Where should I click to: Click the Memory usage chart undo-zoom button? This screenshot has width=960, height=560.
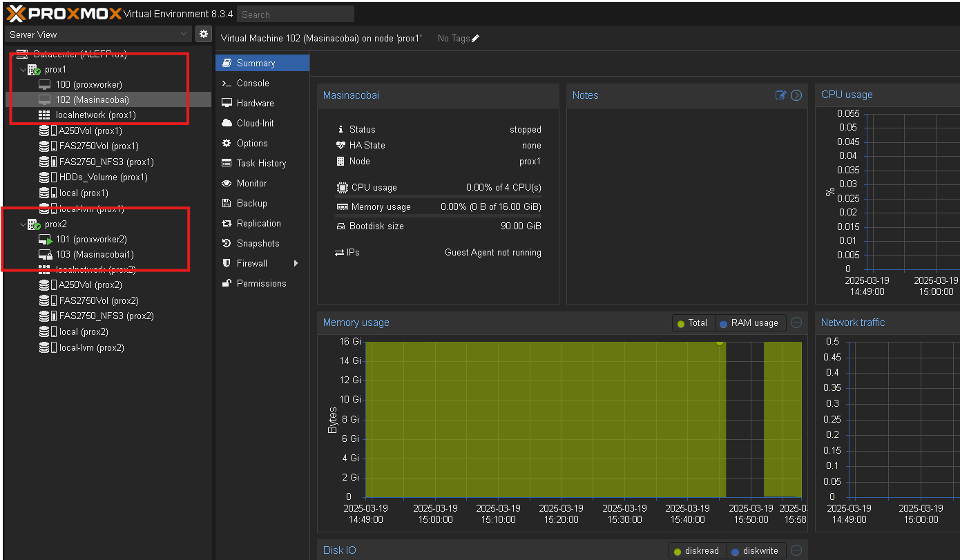coord(796,322)
